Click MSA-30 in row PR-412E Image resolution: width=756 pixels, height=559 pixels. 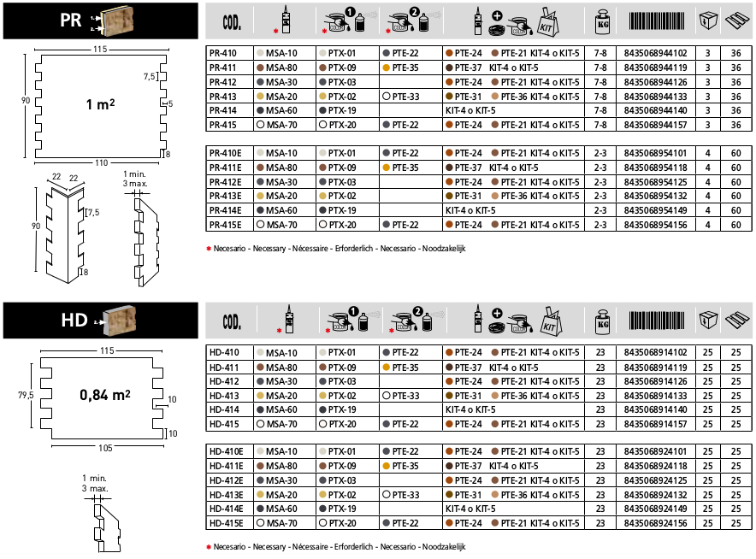(281, 182)
